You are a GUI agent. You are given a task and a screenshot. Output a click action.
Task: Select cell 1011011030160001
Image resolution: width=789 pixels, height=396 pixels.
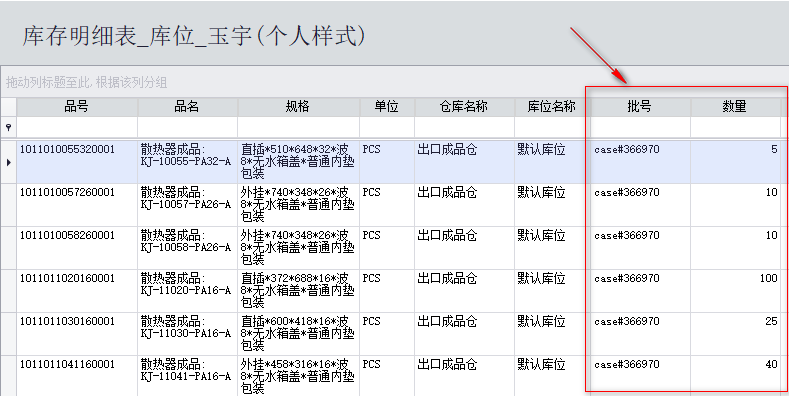(77, 334)
